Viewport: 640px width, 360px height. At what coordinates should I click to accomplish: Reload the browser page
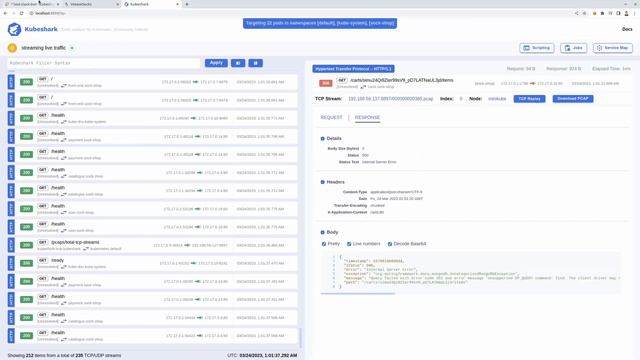(22, 13)
